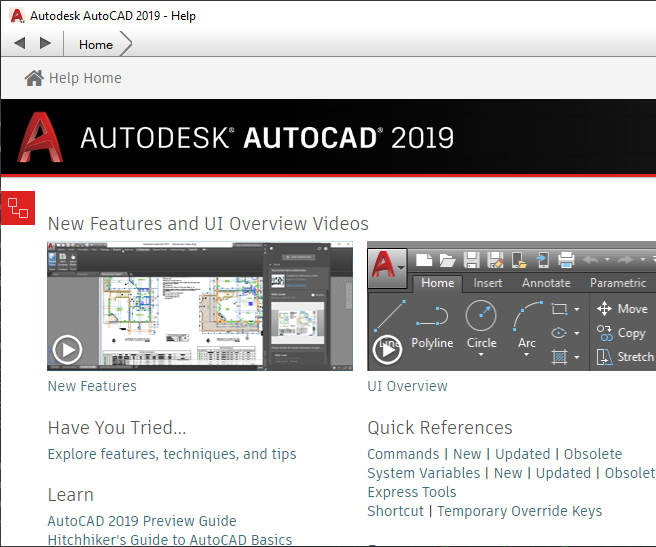Click the forward navigation arrow
The width and height of the screenshot is (656, 547).
coord(45,43)
